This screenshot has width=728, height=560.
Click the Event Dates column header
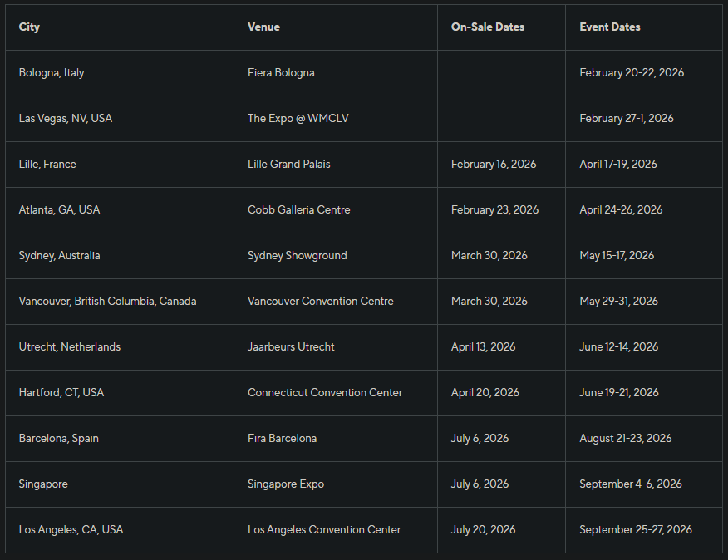(x=610, y=27)
